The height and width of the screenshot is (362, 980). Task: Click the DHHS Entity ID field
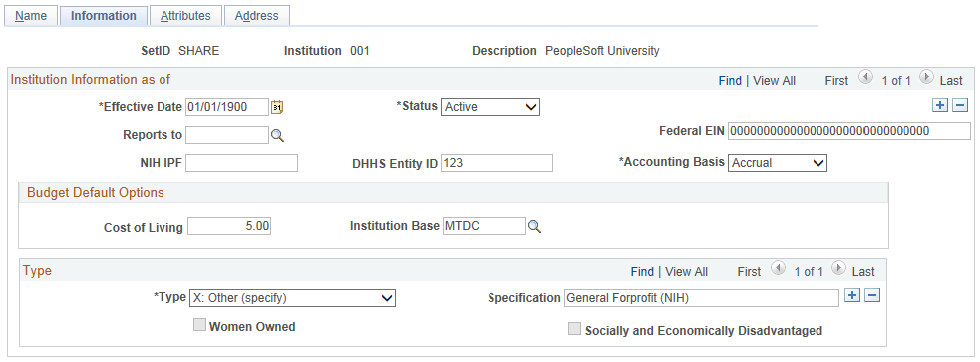(496, 163)
